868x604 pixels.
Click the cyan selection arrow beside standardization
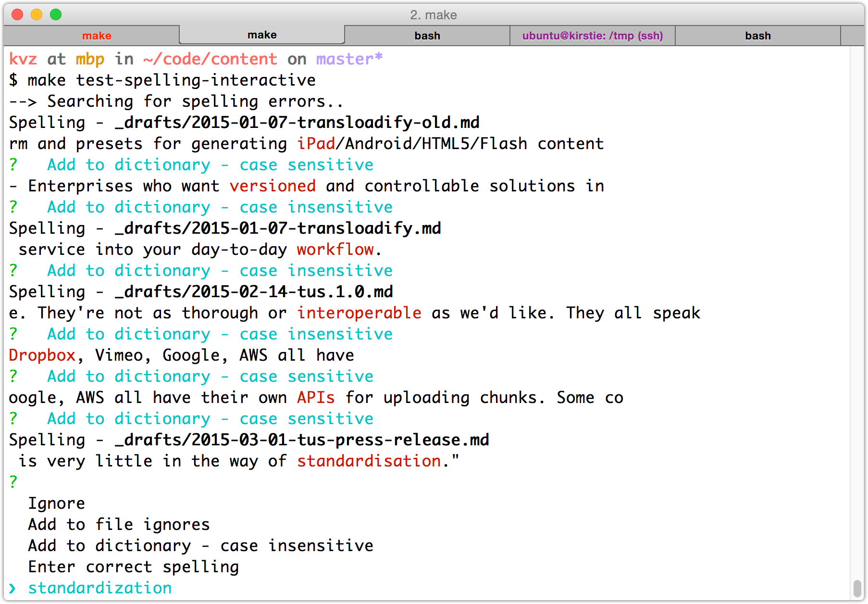click(x=12, y=588)
